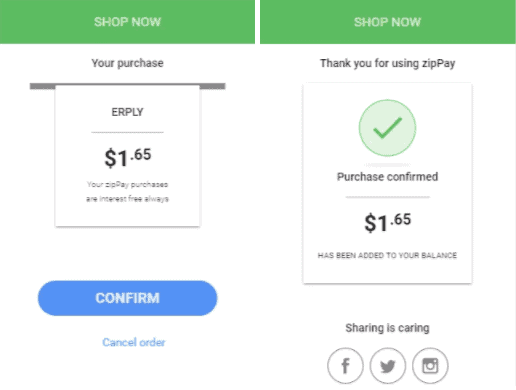Select SHOP NOW banner above Thank you message
516x390 pixels.
tap(388, 22)
